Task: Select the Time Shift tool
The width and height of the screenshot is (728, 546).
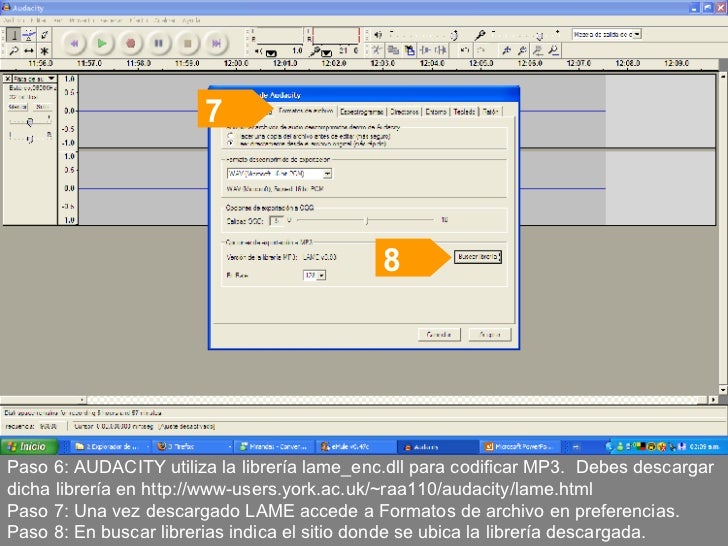Action: [x=29, y=50]
